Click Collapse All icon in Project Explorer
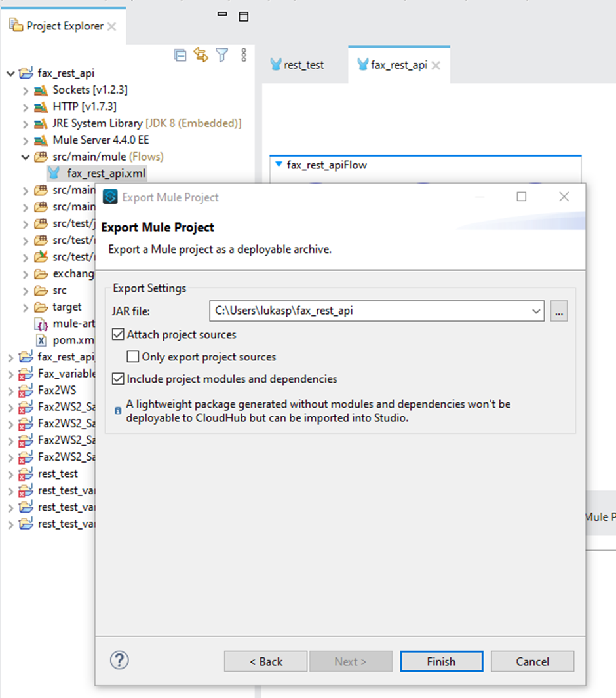 pyautogui.click(x=180, y=55)
